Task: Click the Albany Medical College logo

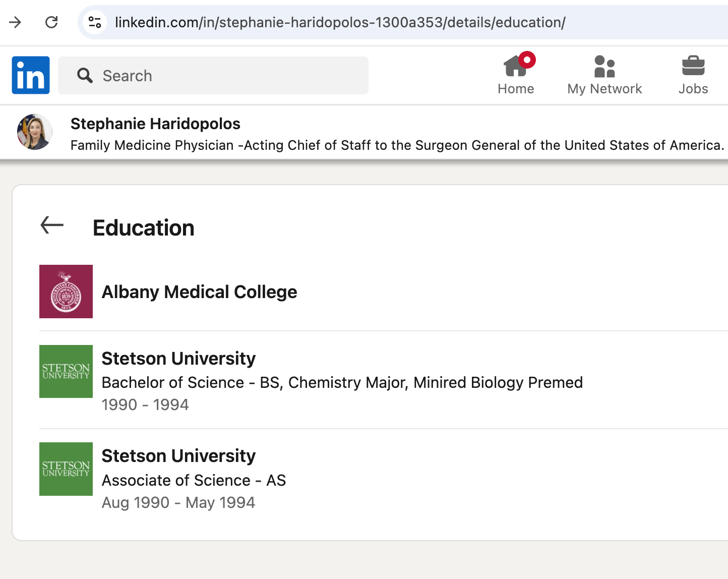Action: pyautogui.click(x=66, y=292)
